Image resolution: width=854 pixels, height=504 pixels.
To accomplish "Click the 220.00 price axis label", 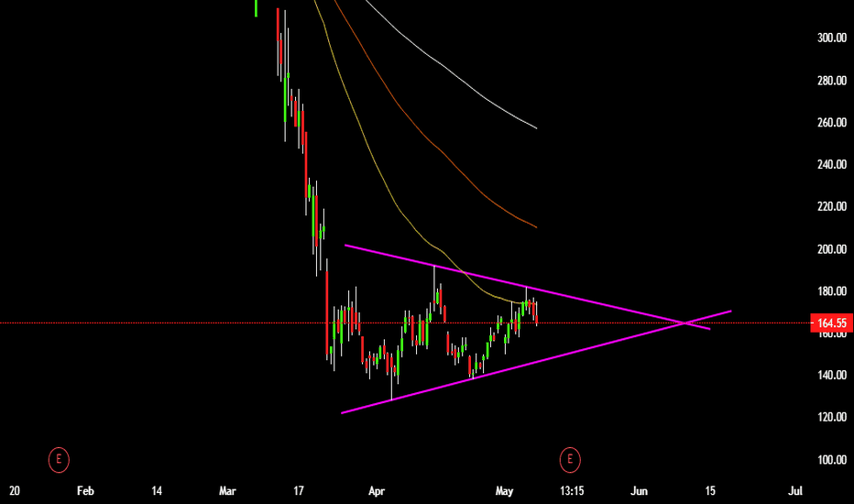I will (832, 206).
